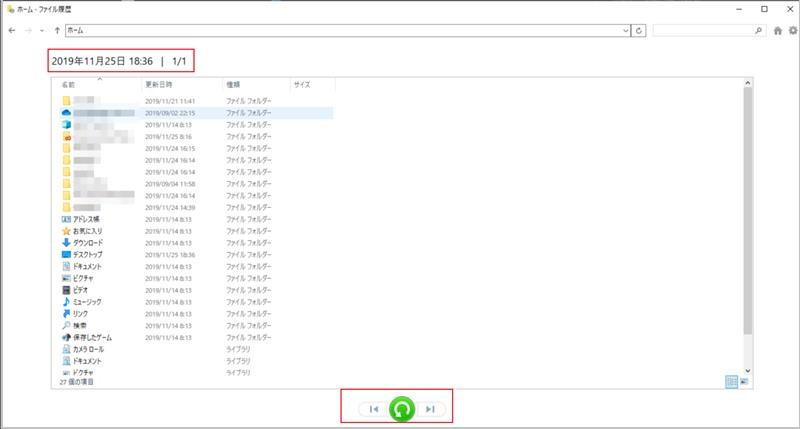Click the back arrow in navigation bar
The image size is (800, 429).
tap(12, 31)
